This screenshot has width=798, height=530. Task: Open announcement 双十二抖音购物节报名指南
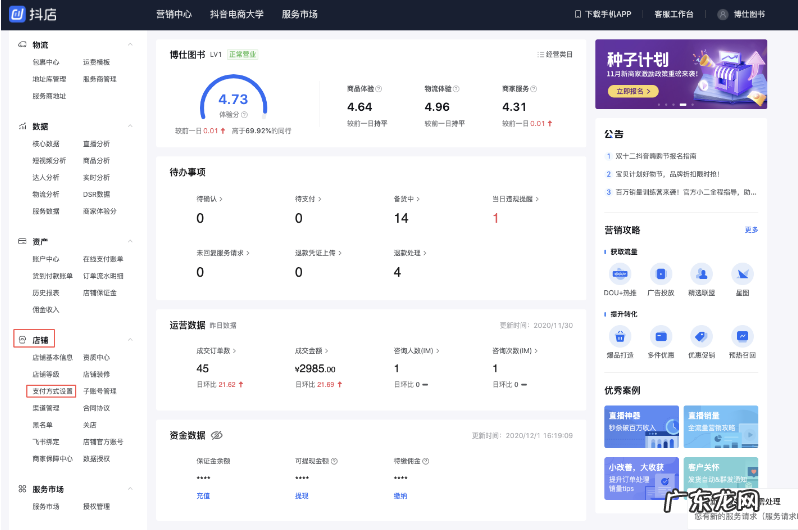pos(656,156)
